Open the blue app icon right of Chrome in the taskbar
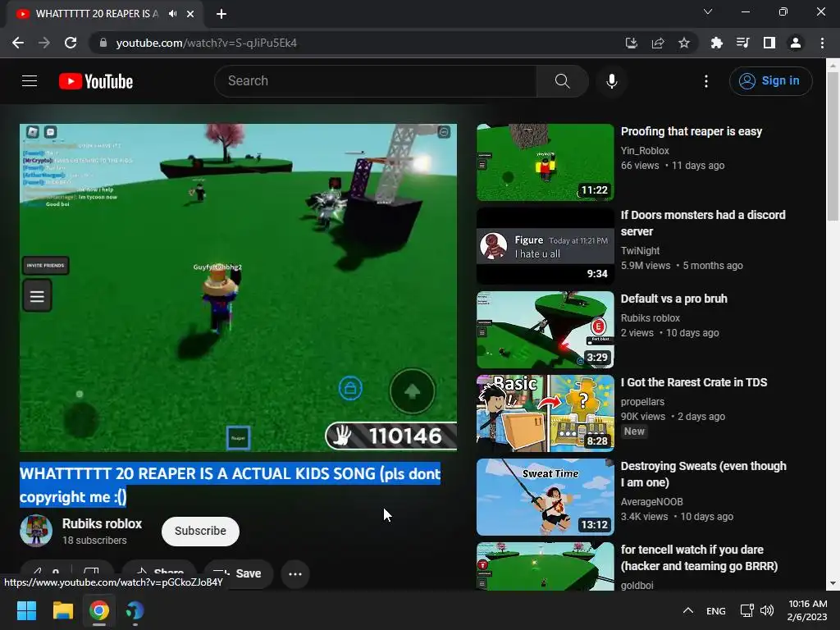This screenshot has width=840, height=630. coord(135,610)
